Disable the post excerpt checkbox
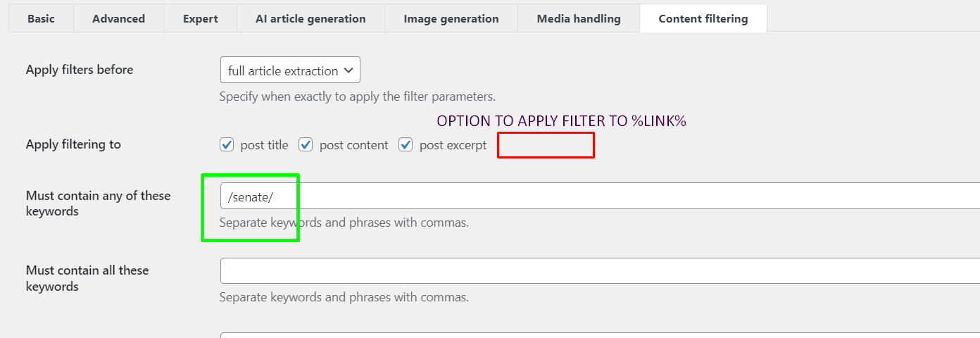The width and height of the screenshot is (980, 338). click(x=406, y=145)
